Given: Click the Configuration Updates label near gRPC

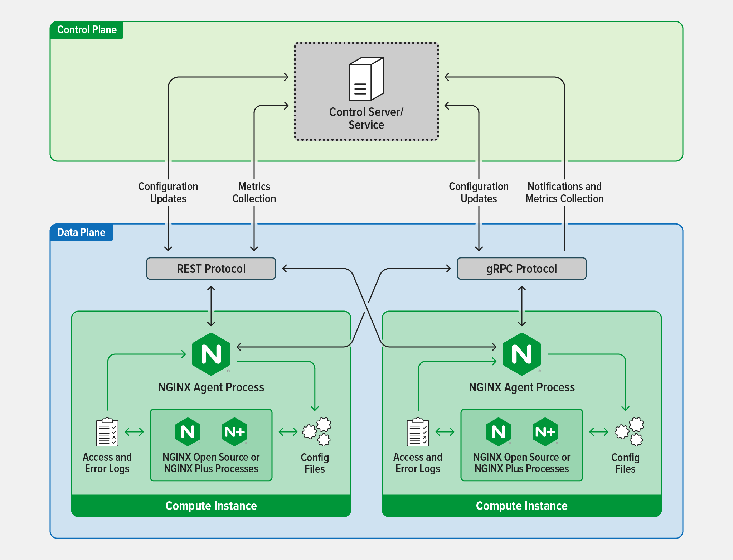Looking at the screenshot, I should click(x=479, y=193).
